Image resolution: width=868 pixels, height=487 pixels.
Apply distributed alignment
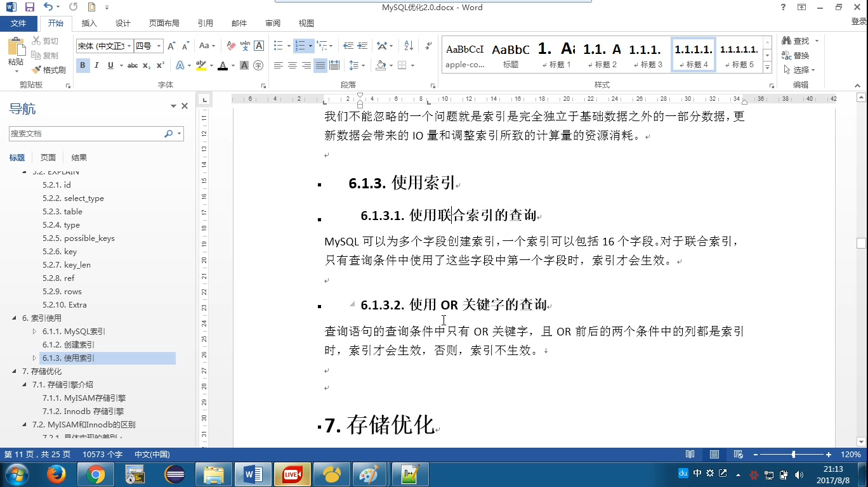pos(334,65)
